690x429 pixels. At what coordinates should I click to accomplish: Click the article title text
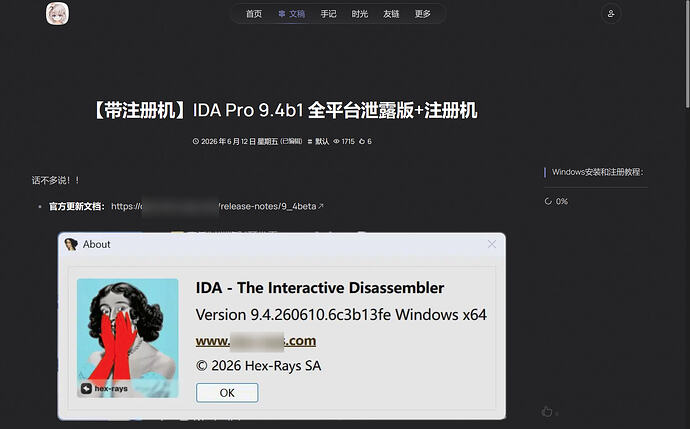[284, 110]
